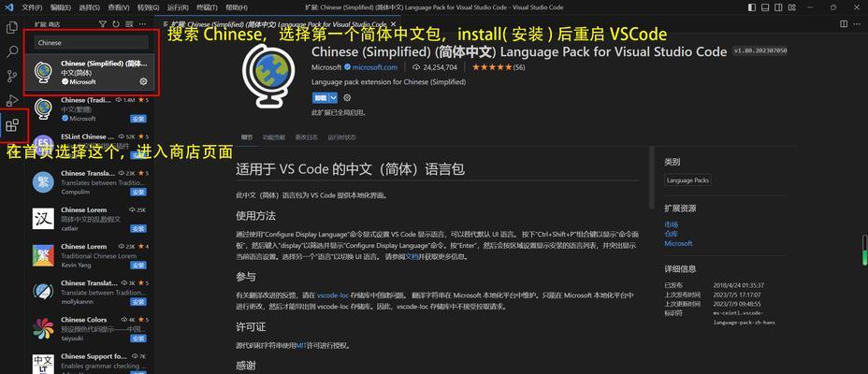The image size is (868, 374).
Task: Install Compulim's Chinese Translation via 安装
Action: [x=137, y=192]
